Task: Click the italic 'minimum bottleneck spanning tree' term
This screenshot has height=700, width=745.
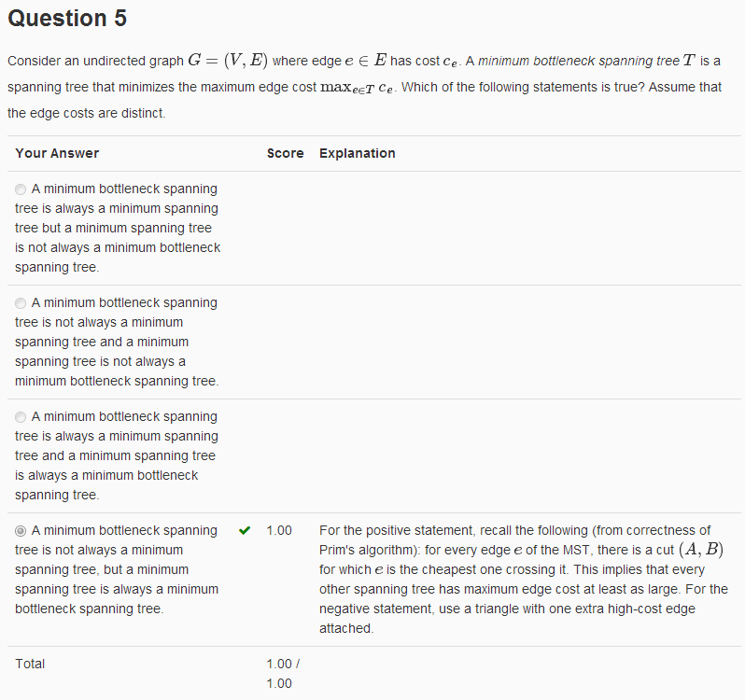Action: click(x=579, y=61)
